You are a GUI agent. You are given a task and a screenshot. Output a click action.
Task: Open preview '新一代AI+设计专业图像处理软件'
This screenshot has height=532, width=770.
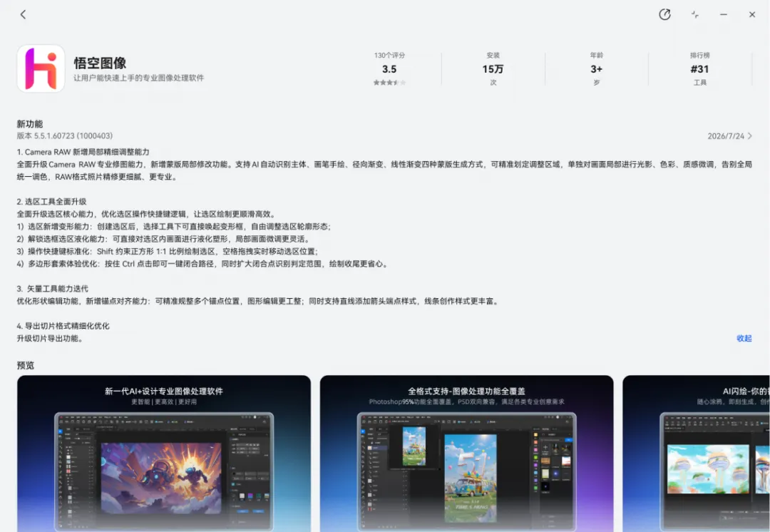[x=164, y=454]
